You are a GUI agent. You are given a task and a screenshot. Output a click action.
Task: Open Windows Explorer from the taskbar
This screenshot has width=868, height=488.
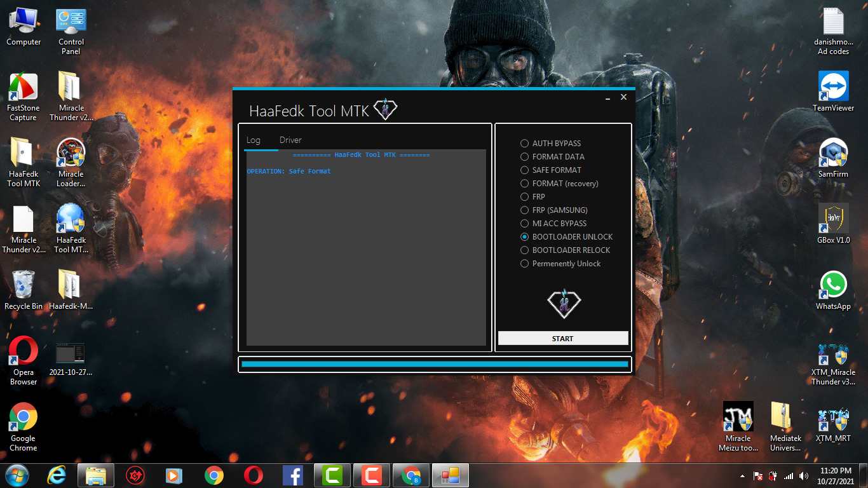point(96,475)
